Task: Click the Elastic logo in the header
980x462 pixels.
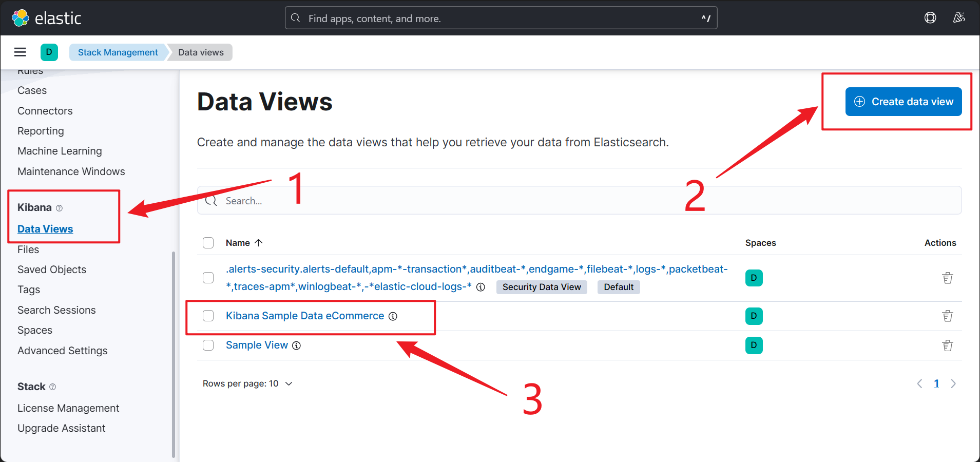Action: click(47, 18)
